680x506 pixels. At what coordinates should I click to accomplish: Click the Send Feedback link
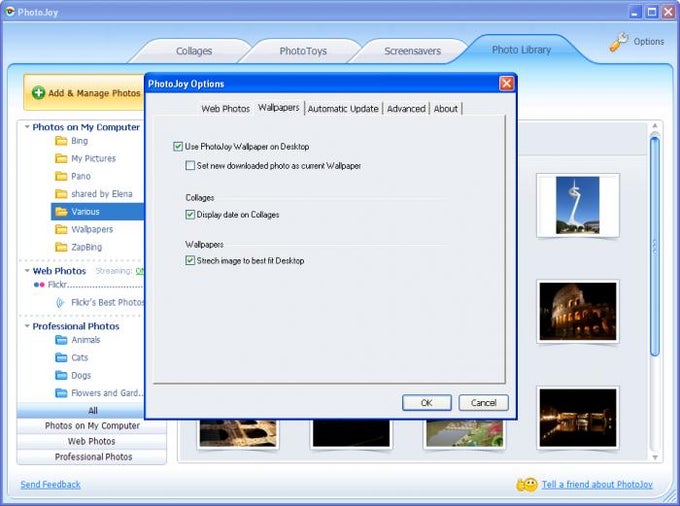(50, 485)
